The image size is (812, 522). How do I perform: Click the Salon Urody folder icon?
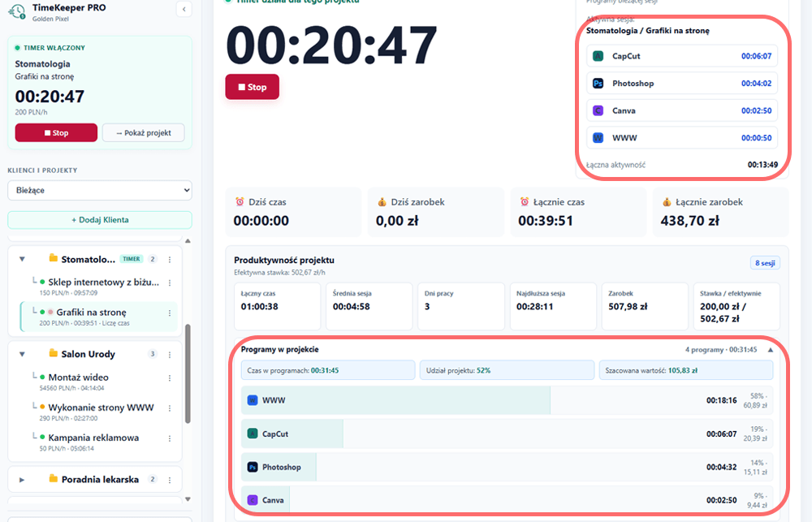(53, 353)
